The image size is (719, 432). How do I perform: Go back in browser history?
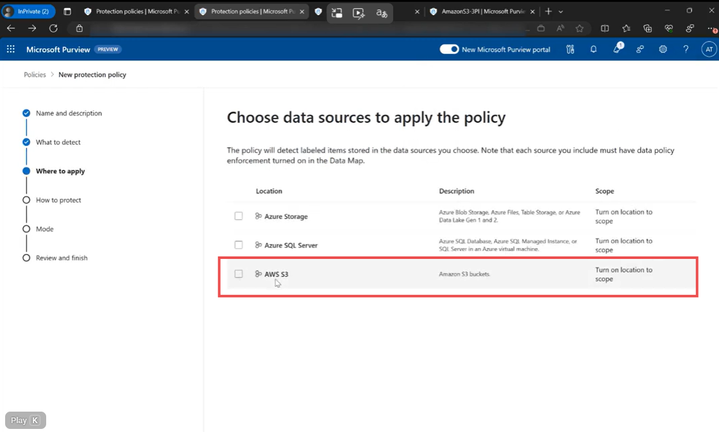tap(11, 29)
